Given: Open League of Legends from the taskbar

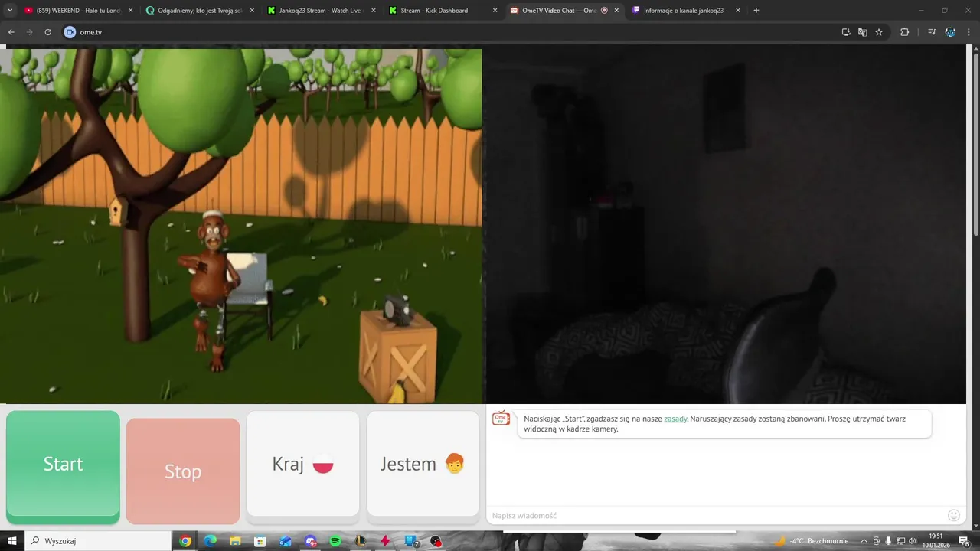Looking at the screenshot, I should point(361,541).
